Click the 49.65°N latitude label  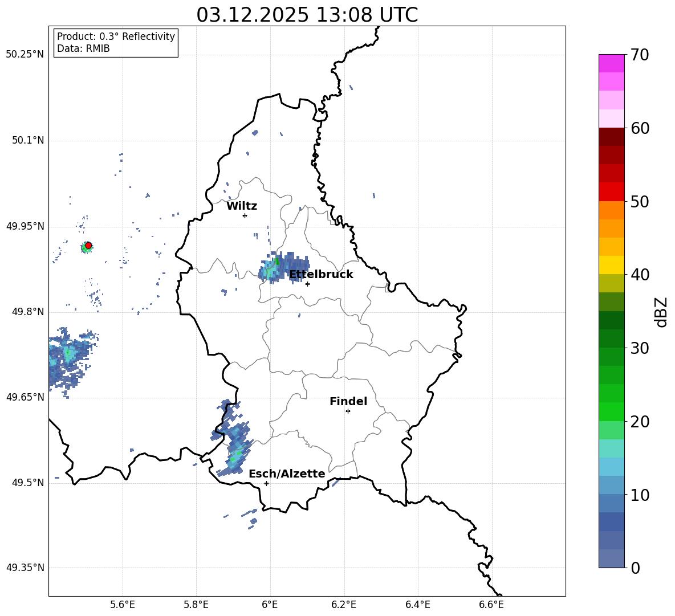25,397
